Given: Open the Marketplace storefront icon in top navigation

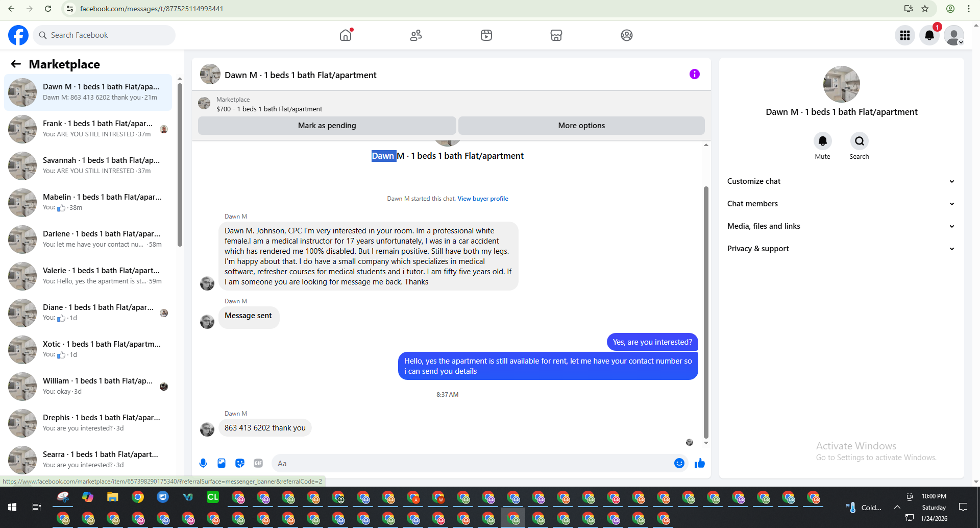Looking at the screenshot, I should point(556,35).
